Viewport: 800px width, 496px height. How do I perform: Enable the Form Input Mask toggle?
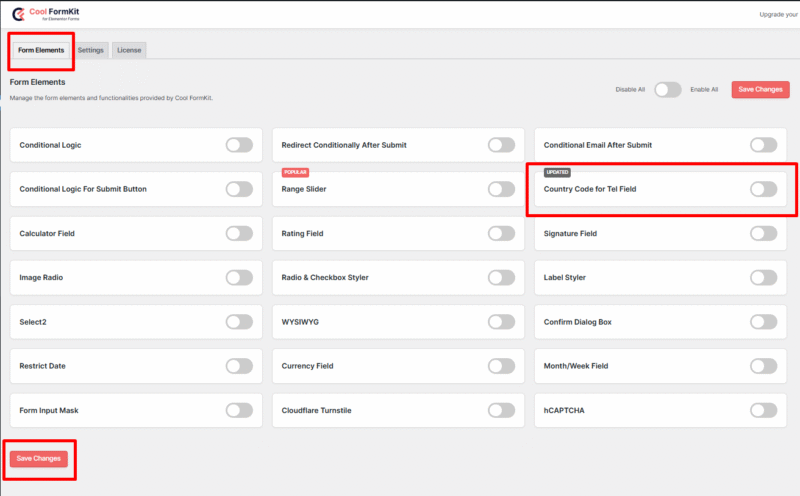(239, 410)
